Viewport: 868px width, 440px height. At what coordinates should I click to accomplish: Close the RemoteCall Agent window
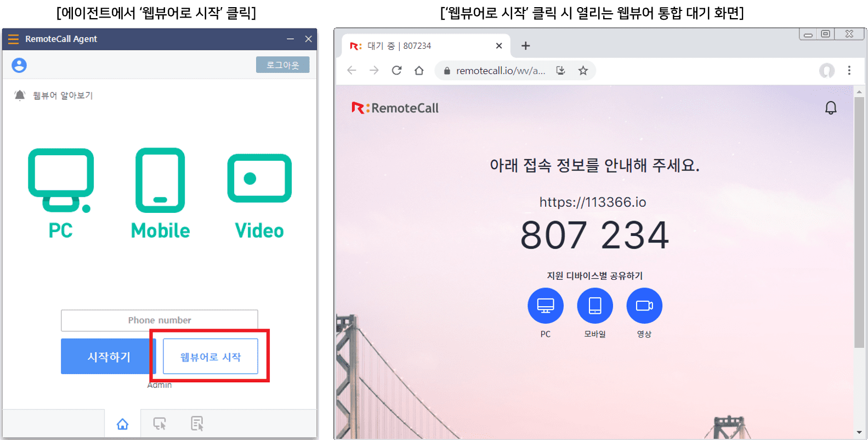coord(308,39)
